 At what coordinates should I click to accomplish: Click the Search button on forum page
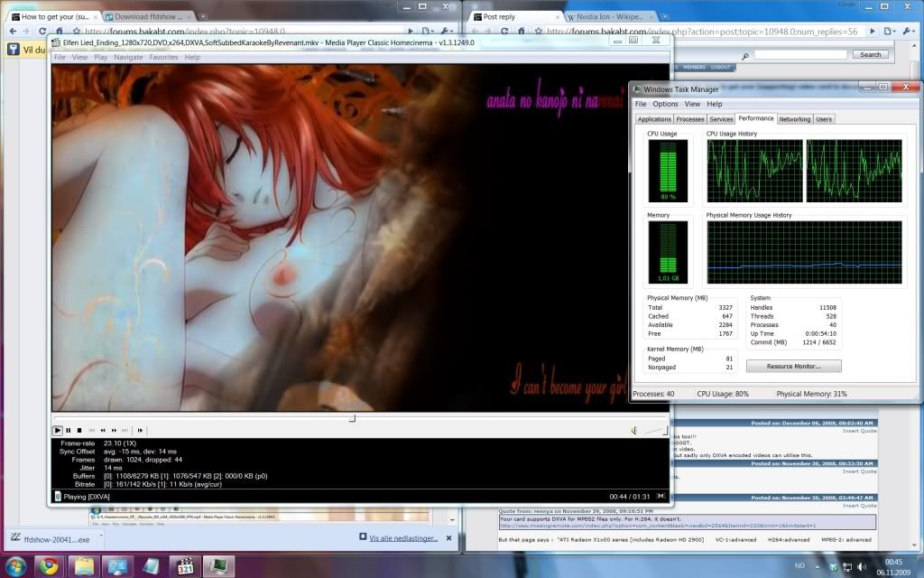click(870, 54)
